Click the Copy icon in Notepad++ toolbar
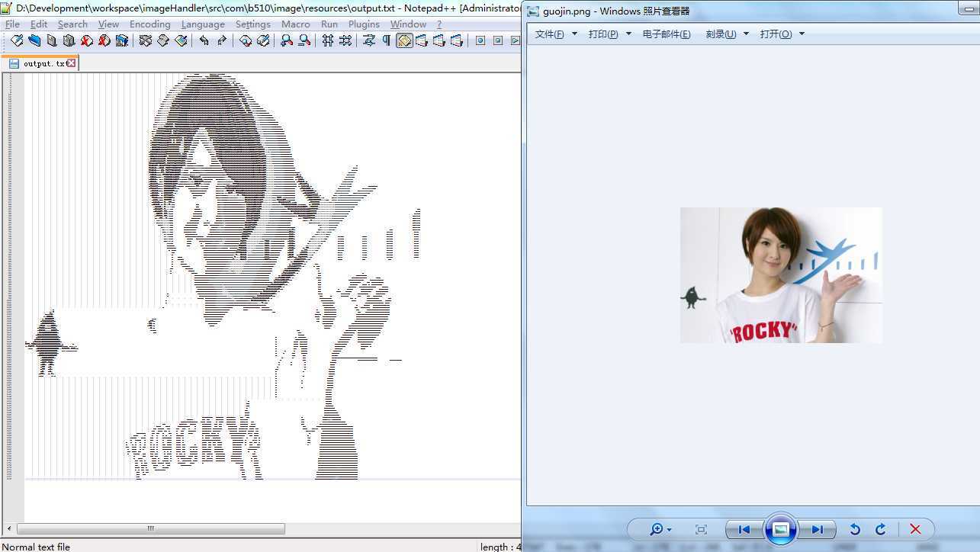Viewport: 980px width, 552px height. point(162,40)
